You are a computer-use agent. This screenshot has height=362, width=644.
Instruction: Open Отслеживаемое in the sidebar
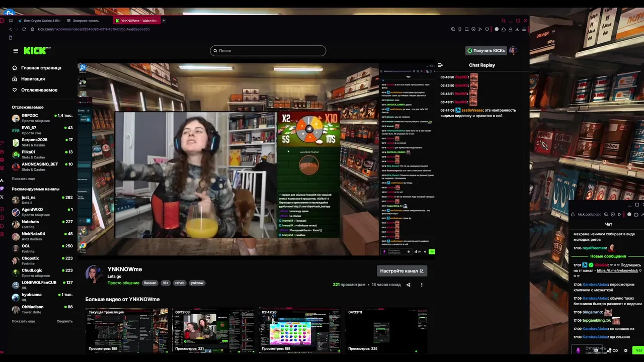pos(35,90)
